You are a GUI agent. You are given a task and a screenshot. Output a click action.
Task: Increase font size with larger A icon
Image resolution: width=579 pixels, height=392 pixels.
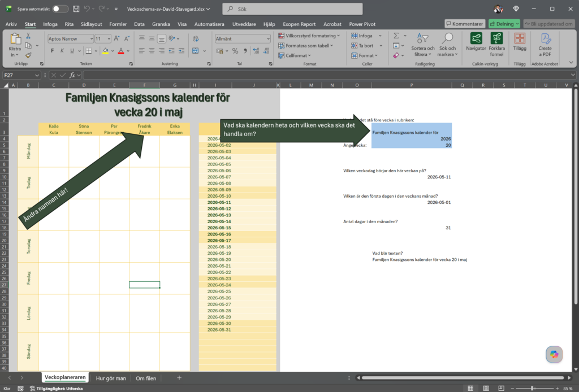[116, 38]
